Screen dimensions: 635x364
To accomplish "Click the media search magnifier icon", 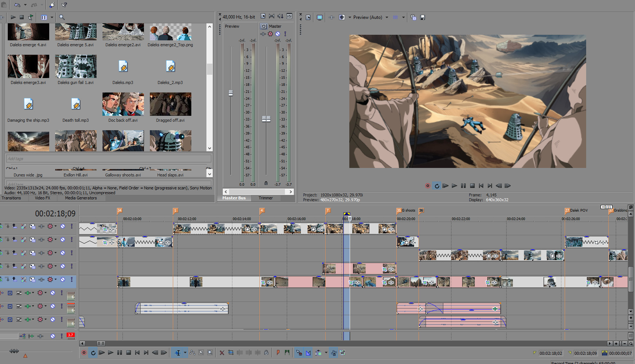I will coord(62,17).
